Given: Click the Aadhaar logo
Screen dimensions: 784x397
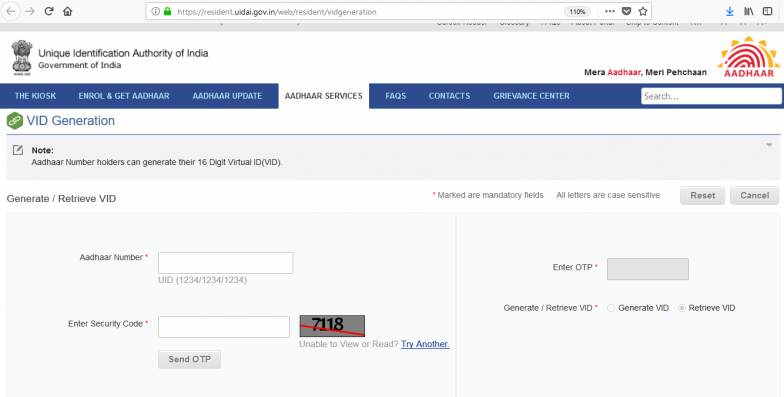Looking at the screenshot, I should pyautogui.click(x=748, y=56).
